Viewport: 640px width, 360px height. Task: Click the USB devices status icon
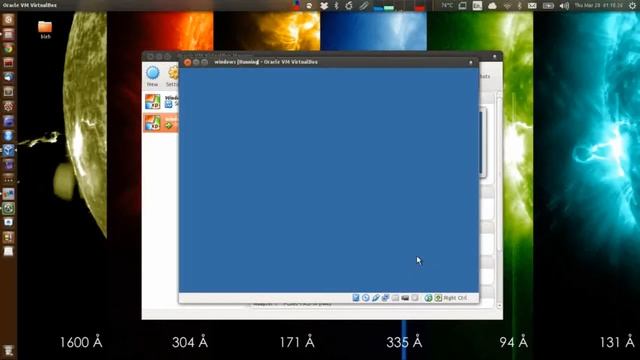point(376,298)
